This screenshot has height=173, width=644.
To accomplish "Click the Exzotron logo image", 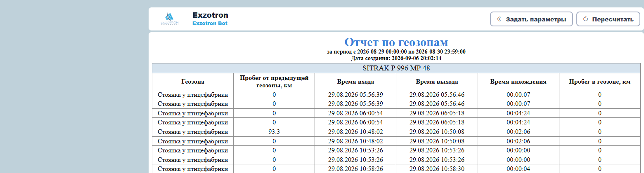I will [x=170, y=19].
